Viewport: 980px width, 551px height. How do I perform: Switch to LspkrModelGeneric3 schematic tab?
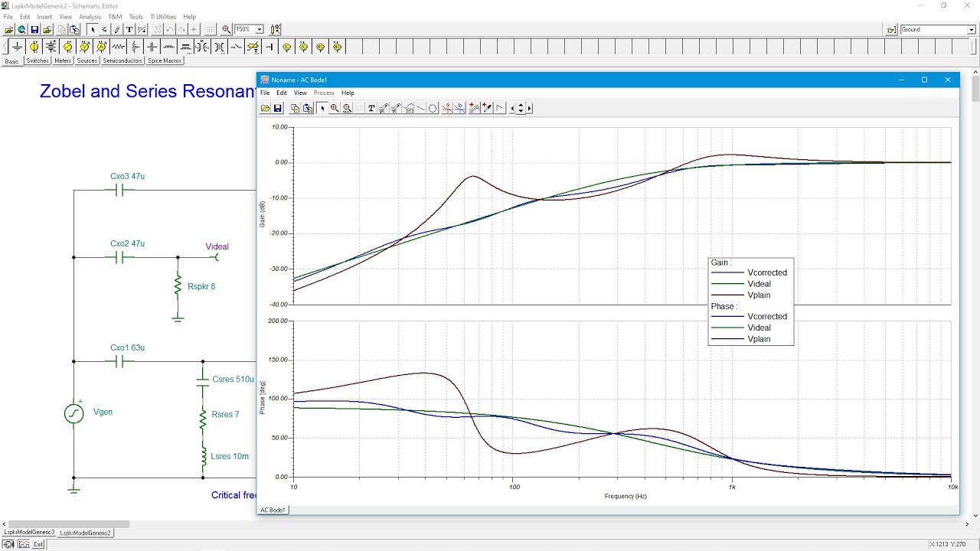click(x=29, y=533)
